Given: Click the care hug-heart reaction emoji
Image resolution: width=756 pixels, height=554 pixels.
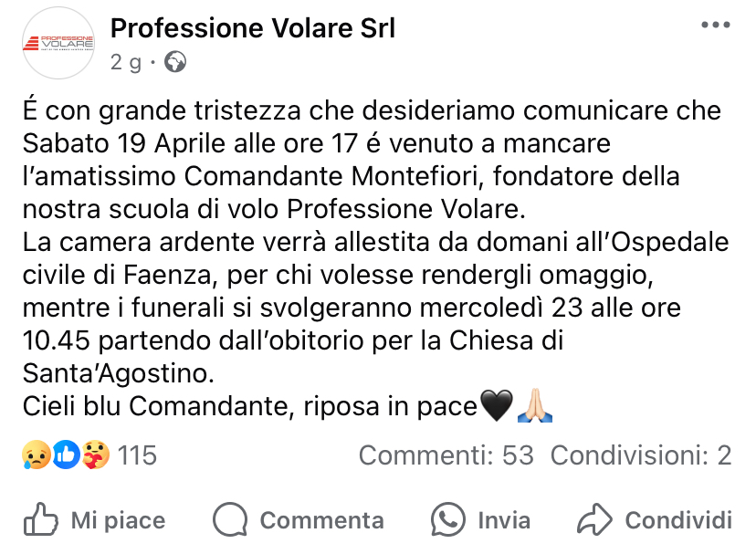Looking at the screenshot, I should point(93,455).
